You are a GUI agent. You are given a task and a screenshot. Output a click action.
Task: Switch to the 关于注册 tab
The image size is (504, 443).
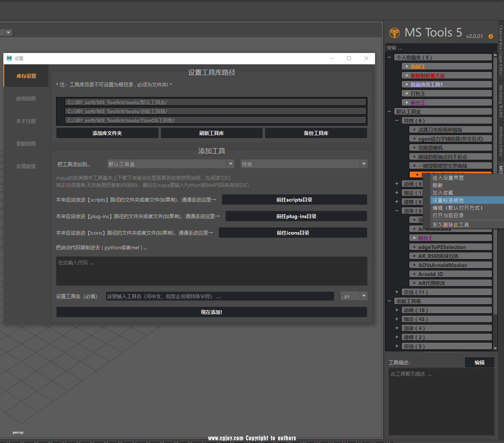pos(26,121)
